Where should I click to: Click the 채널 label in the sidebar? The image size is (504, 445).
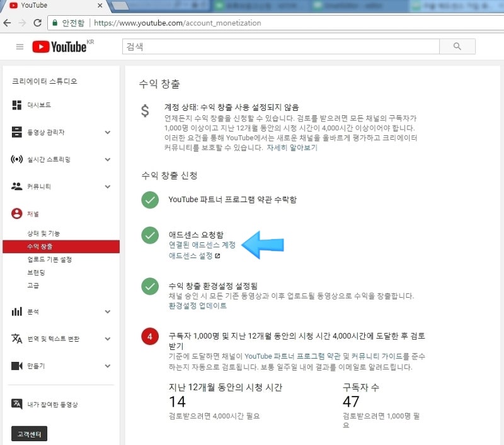point(33,214)
